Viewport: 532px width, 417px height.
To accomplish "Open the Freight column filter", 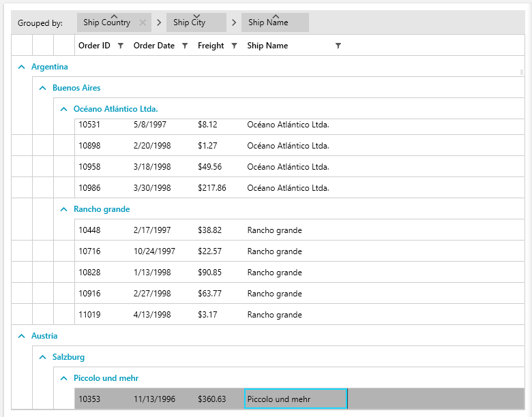I will pyautogui.click(x=234, y=46).
